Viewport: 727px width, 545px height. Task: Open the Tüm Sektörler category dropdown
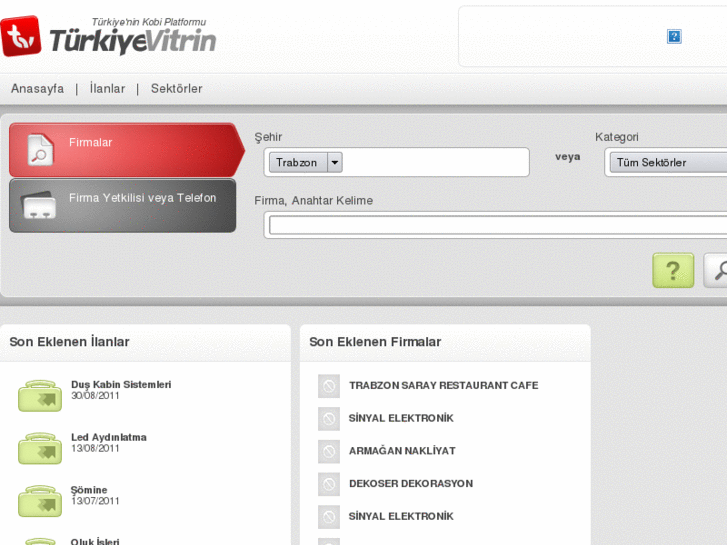[668, 162]
